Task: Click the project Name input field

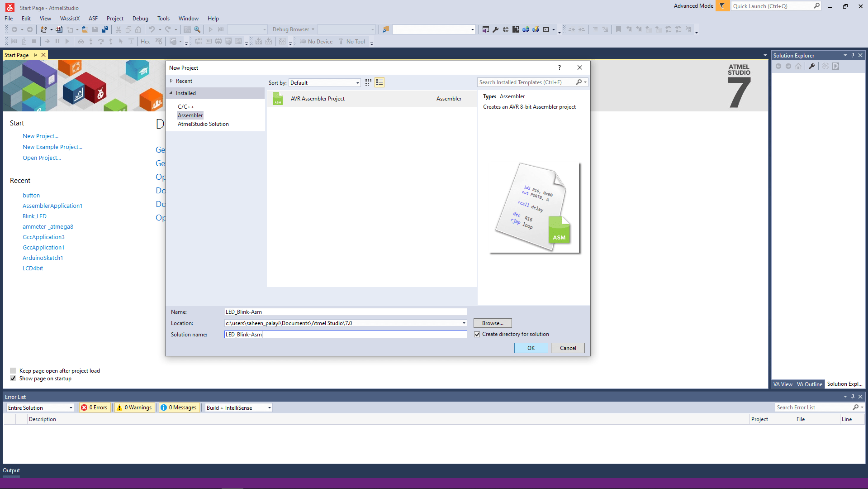Action: tap(346, 312)
